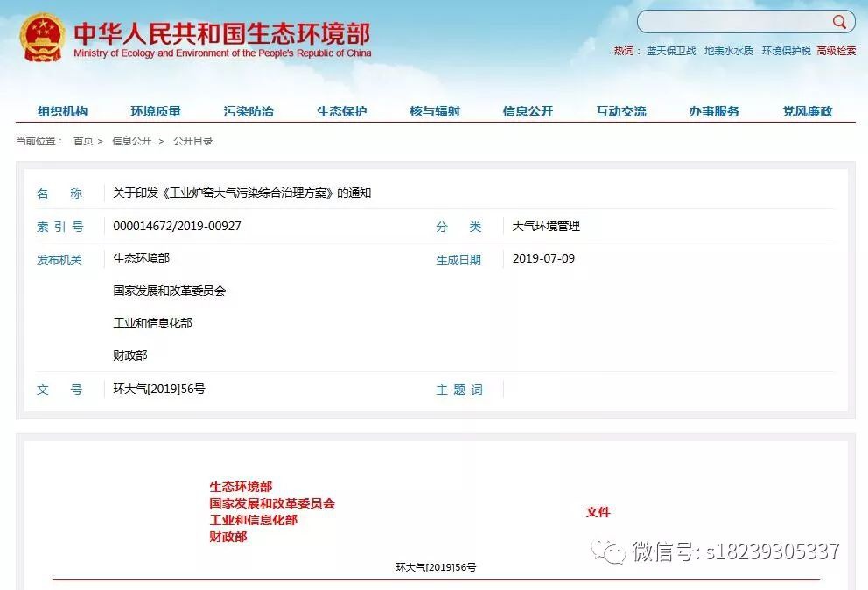Click the national emblem logo
The image size is (868, 590).
pos(41,37)
